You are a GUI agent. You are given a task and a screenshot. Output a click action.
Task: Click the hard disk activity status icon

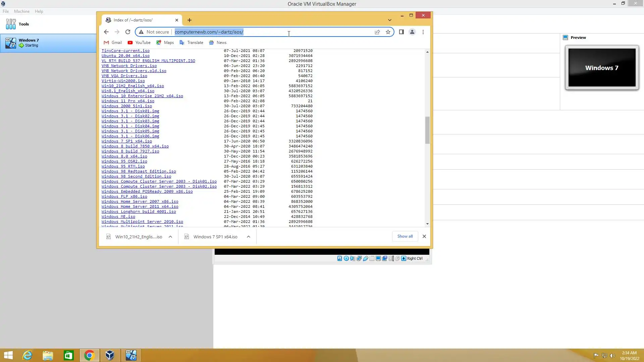(340, 258)
